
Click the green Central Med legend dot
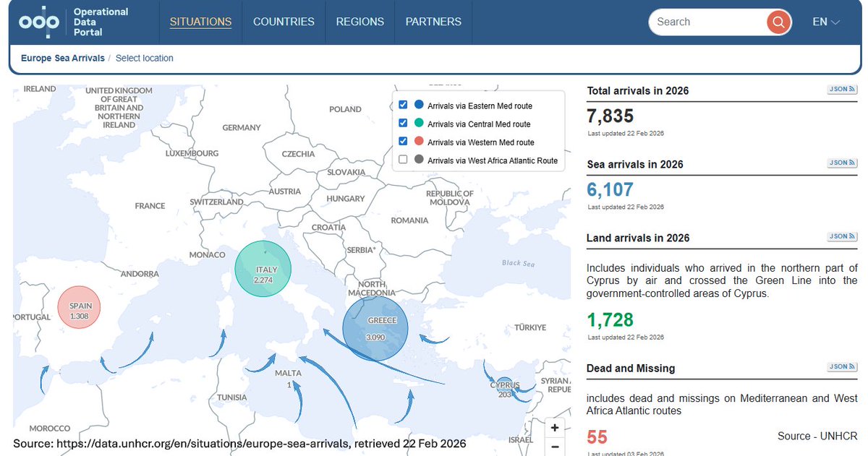419,123
